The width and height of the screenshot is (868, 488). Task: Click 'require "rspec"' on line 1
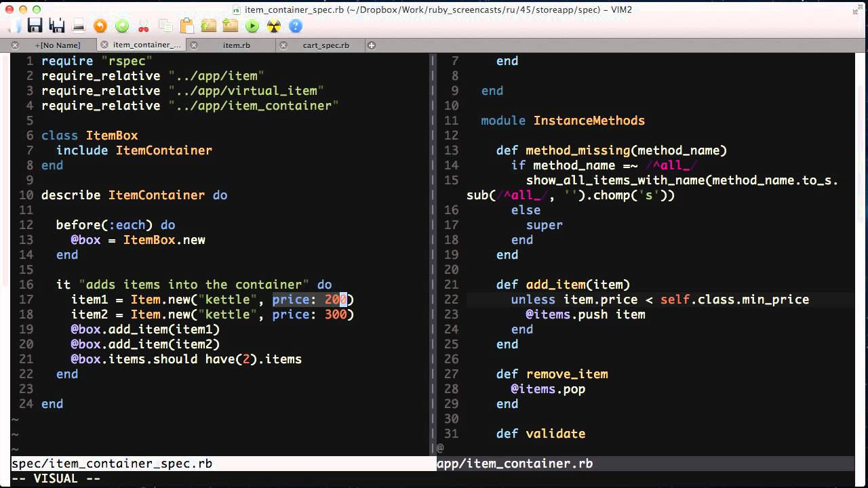click(97, 61)
